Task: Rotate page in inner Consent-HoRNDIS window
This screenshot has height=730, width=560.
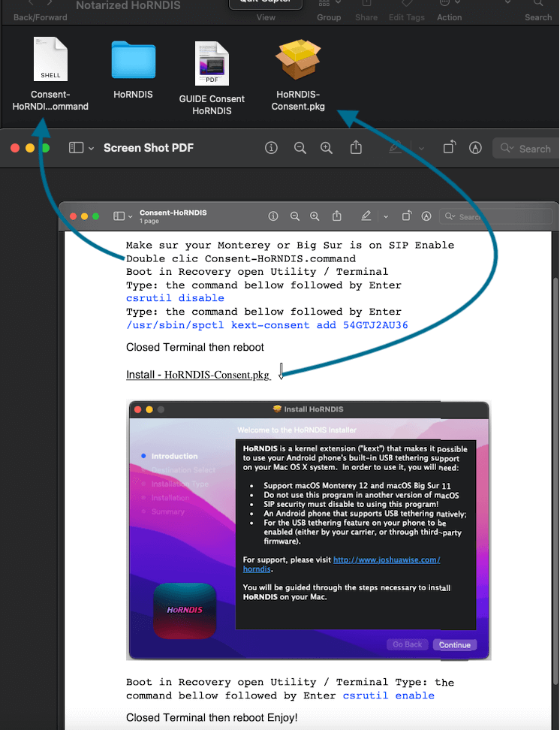Action: 407,216
